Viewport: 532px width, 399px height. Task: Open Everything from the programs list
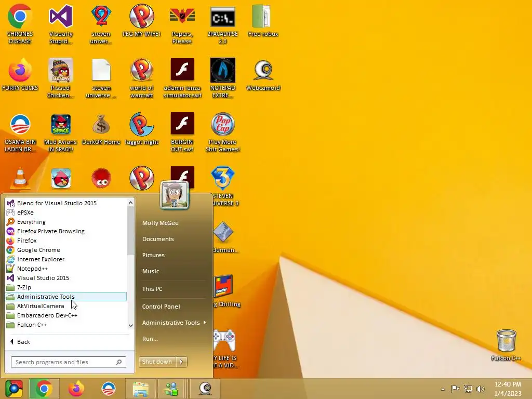click(66, 222)
